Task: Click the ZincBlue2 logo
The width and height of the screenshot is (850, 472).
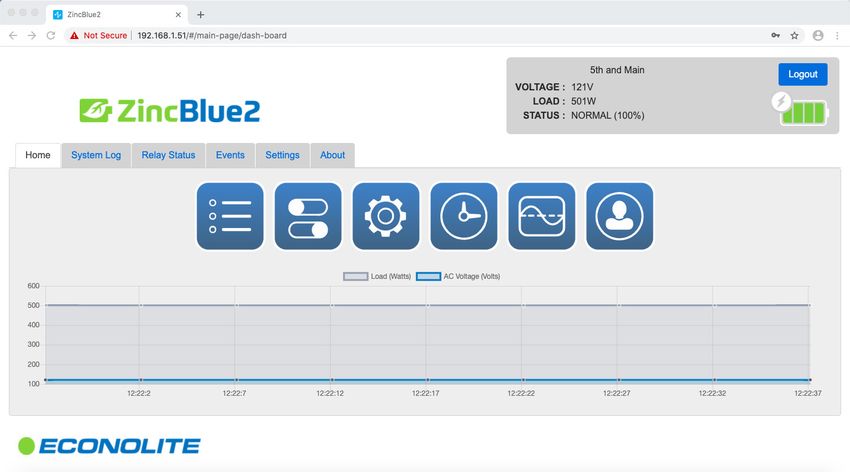Action: coord(170,111)
